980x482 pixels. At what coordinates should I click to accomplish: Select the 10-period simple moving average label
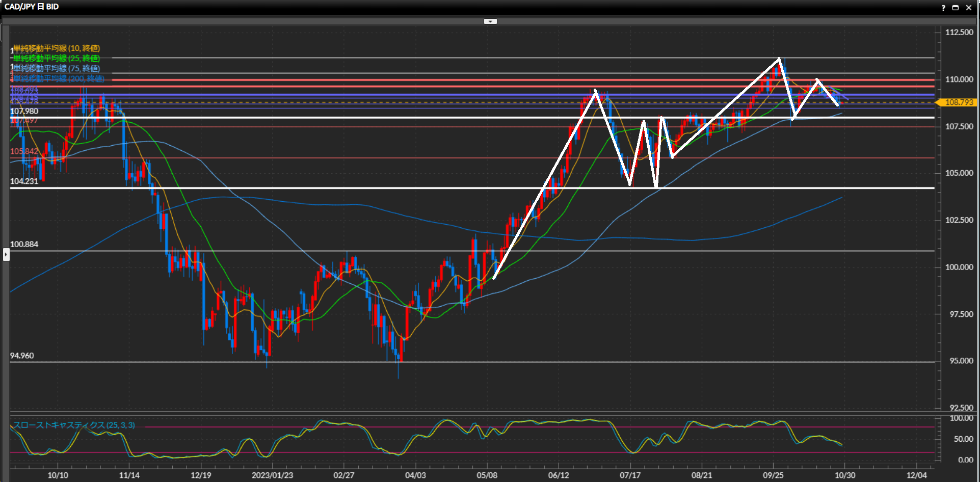[57, 48]
